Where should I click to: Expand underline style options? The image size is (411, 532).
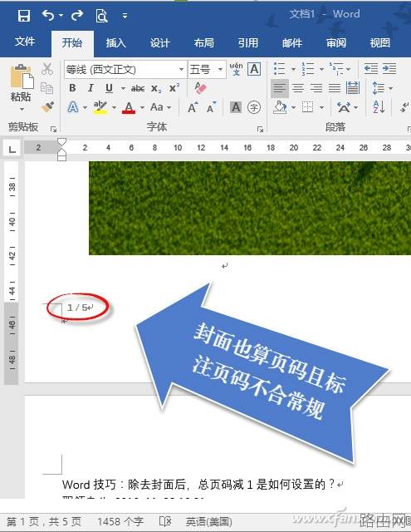[123, 89]
